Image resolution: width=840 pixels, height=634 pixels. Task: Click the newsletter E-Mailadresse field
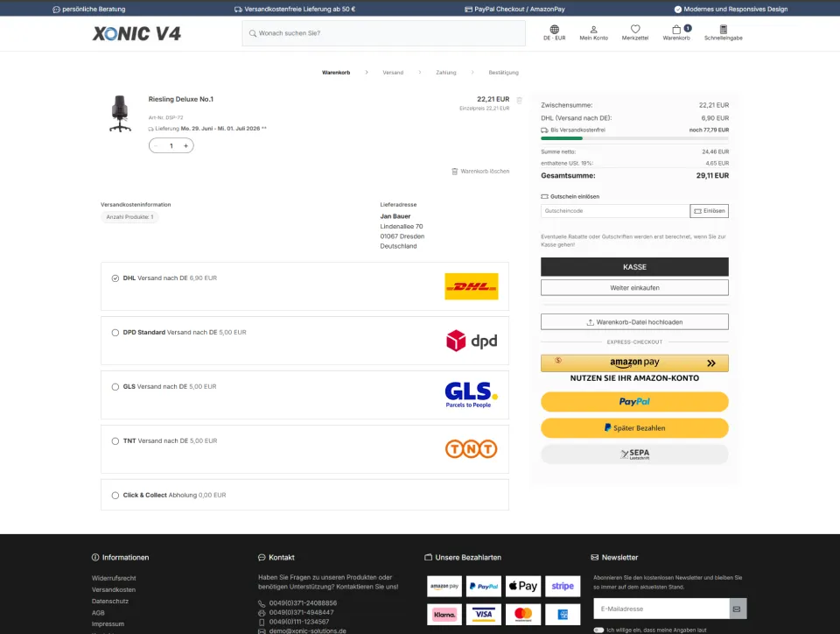point(661,609)
